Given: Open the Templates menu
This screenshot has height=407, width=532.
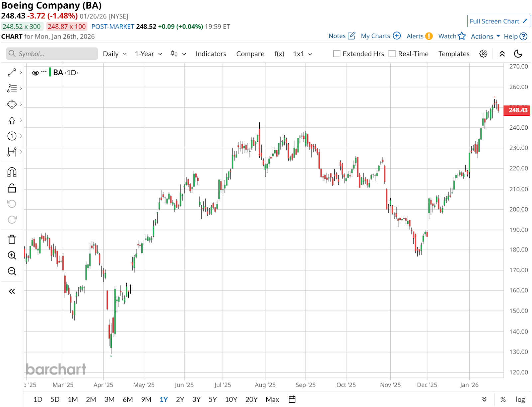Looking at the screenshot, I should [454, 54].
